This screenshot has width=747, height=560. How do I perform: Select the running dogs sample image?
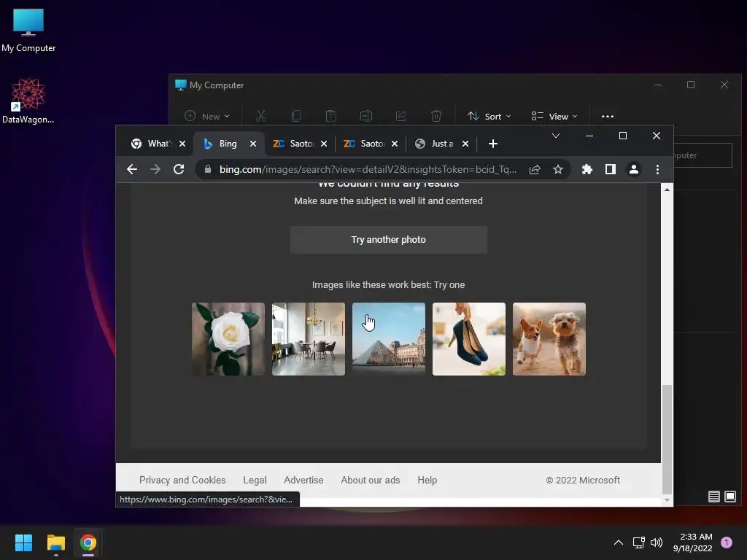coord(549,339)
